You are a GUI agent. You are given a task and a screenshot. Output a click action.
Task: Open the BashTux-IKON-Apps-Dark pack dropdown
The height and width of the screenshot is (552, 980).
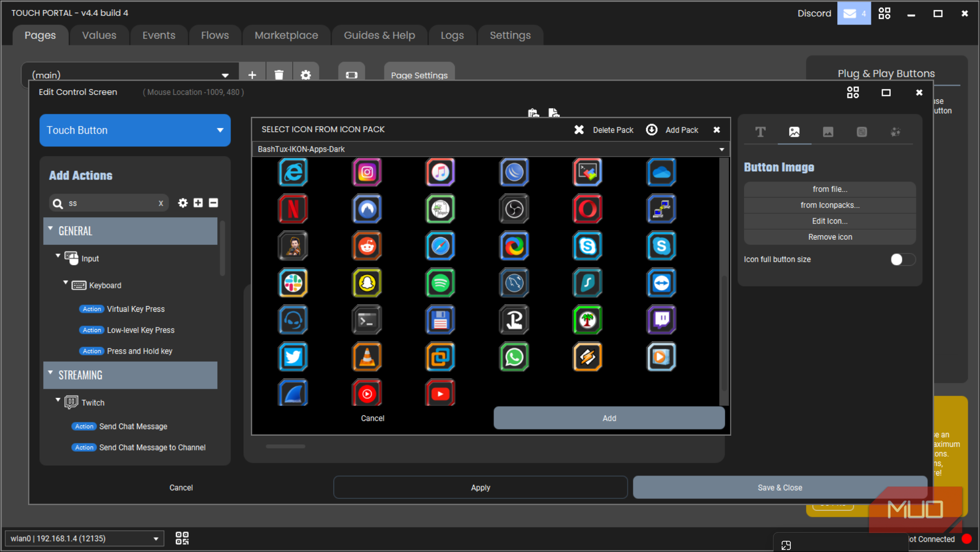coord(491,149)
